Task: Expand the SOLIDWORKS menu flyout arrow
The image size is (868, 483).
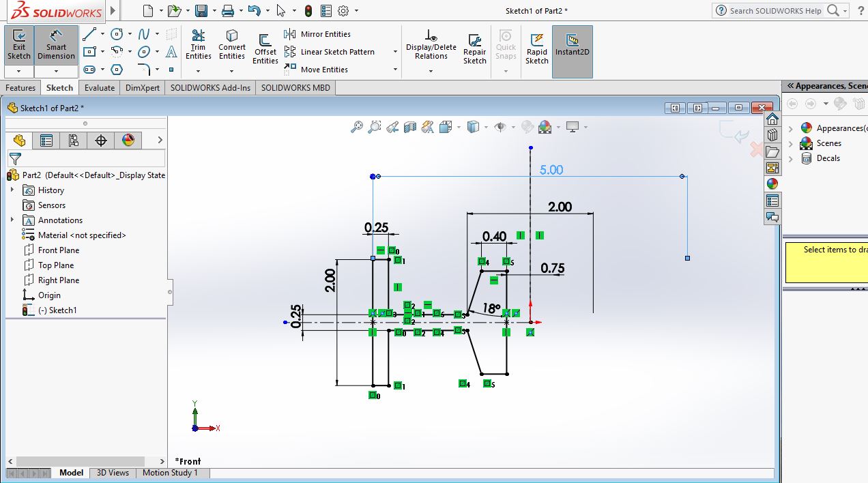Action: [x=113, y=11]
